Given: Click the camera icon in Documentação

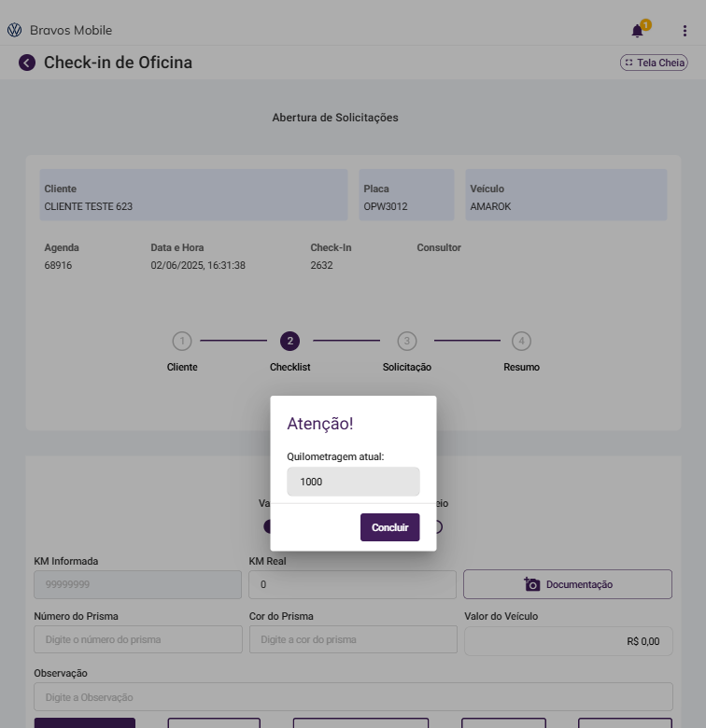Looking at the screenshot, I should click(531, 584).
